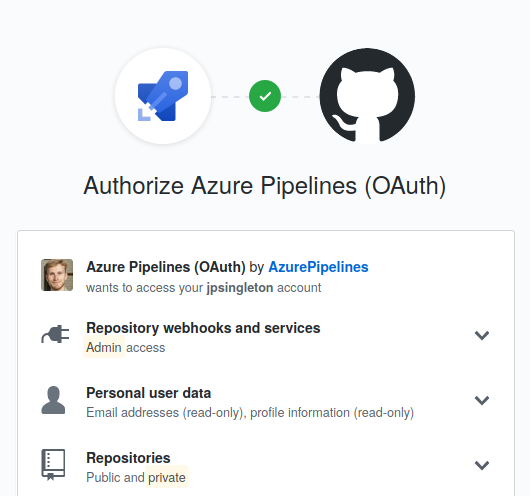Screen dimensions: 530x496
Task: Click the AzurePipelines profile avatar photo
Action: [57, 275]
